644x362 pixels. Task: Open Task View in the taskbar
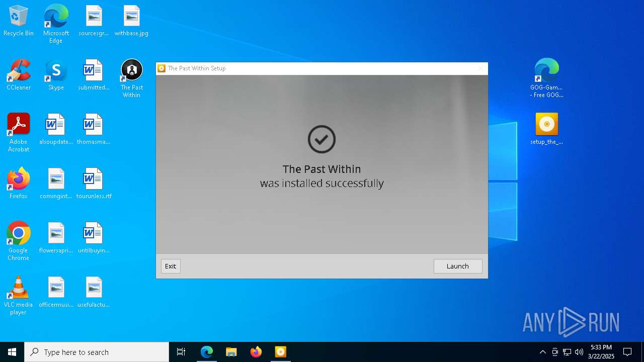pos(181,352)
